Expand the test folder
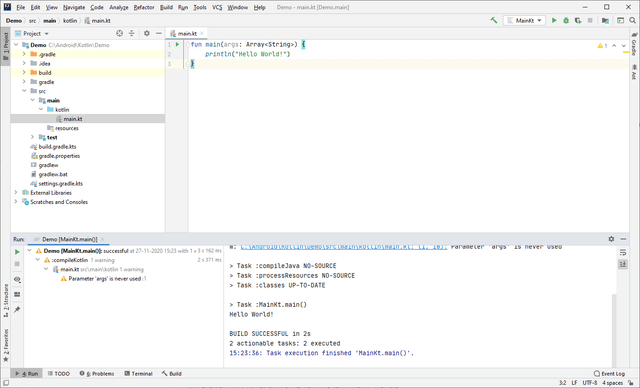This screenshot has height=388, width=640. point(32,137)
